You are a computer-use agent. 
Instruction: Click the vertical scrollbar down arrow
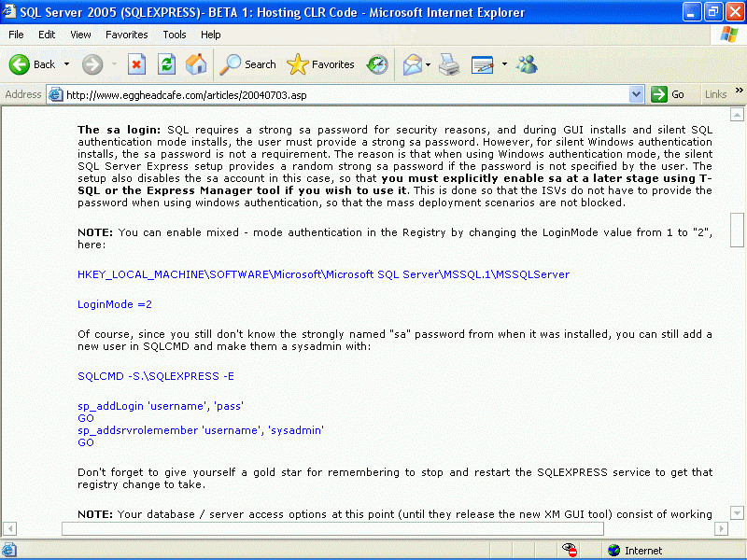(x=737, y=512)
